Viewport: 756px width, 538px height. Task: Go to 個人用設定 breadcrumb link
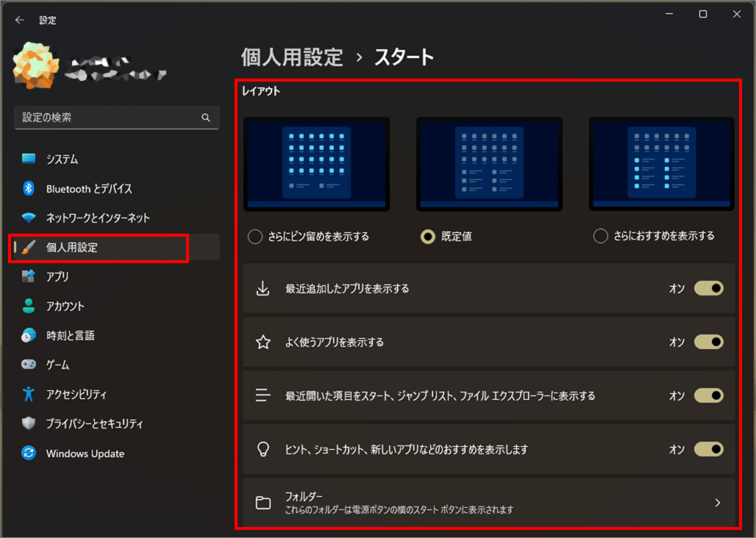pyautogui.click(x=292, y=57)
